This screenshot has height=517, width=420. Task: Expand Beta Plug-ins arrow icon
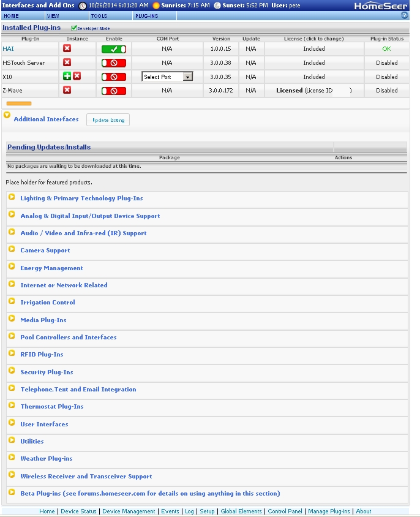(x=12, y=492)
